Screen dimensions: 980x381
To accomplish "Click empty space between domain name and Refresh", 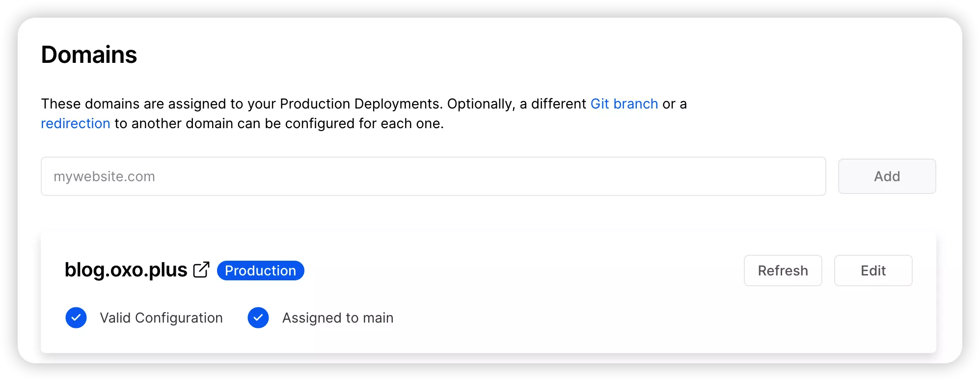I will click(x=520, y=271).
